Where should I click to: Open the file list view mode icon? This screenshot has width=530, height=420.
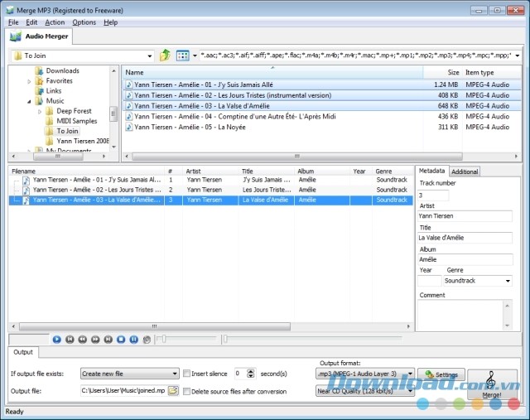pos(183,56)
